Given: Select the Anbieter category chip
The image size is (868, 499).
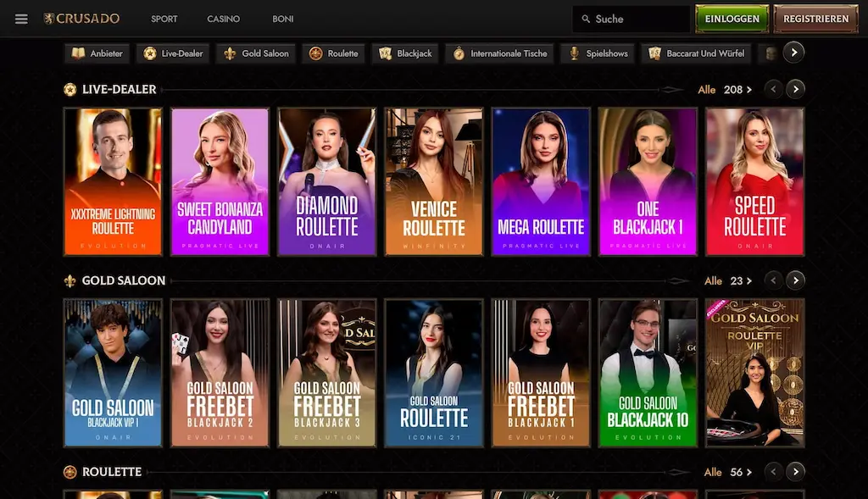Looking at the screenshot, I should coord(97,53).
